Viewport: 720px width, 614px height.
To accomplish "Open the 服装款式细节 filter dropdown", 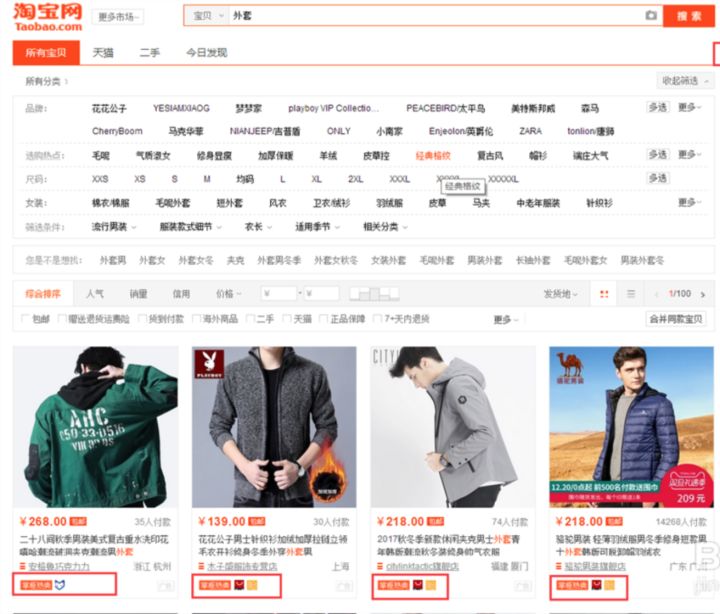I will [x=190, y=227].
